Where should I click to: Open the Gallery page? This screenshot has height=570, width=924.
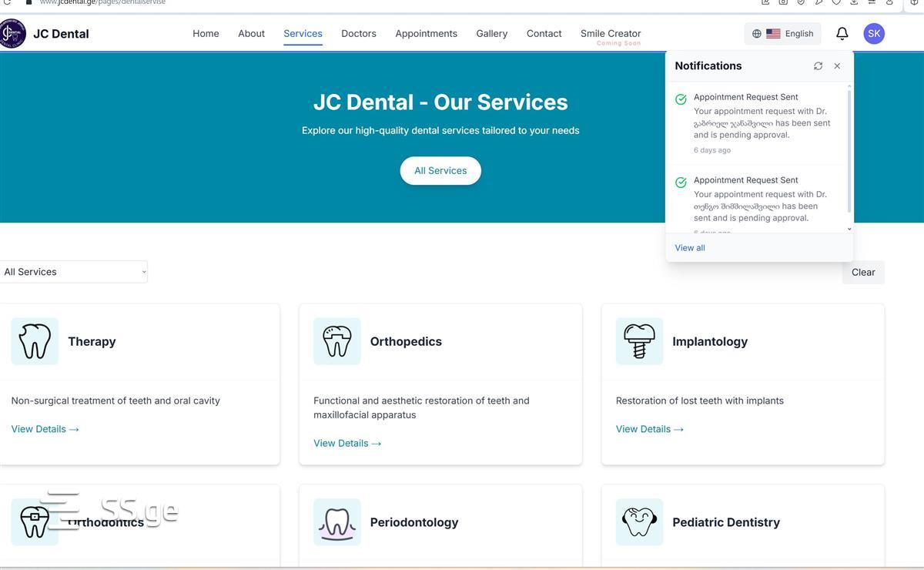(x=491, y=34)
